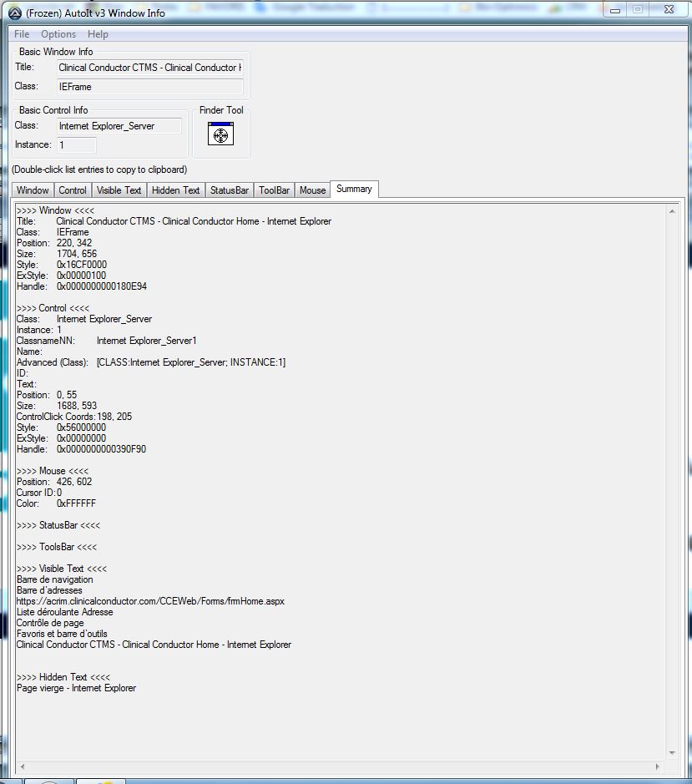This screenshot has height=784, width=692.
Task: Open the Options menu
Action: click(58, 34)
